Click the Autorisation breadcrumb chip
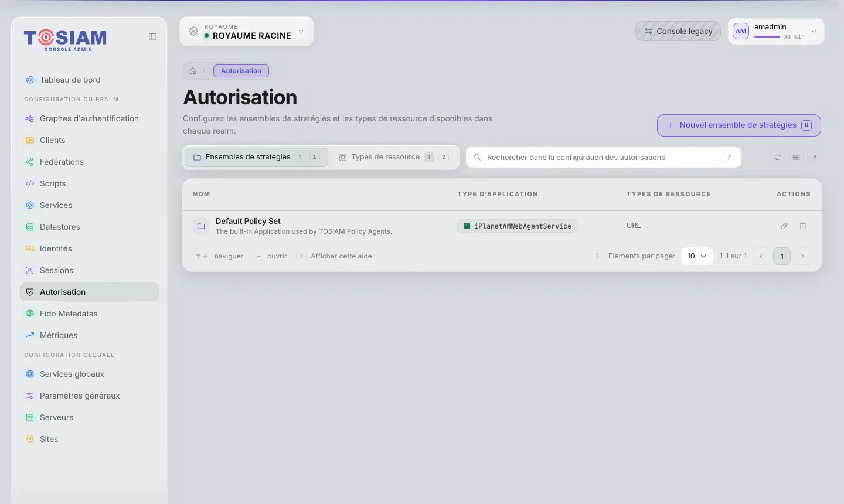844x504 pixels. (241, 71)
